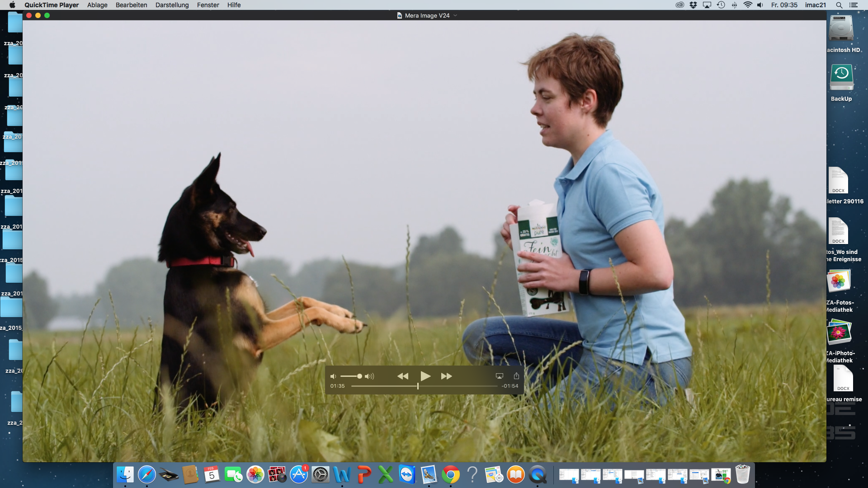
Task: Open the Fenster menu
Action: (208, 5)
